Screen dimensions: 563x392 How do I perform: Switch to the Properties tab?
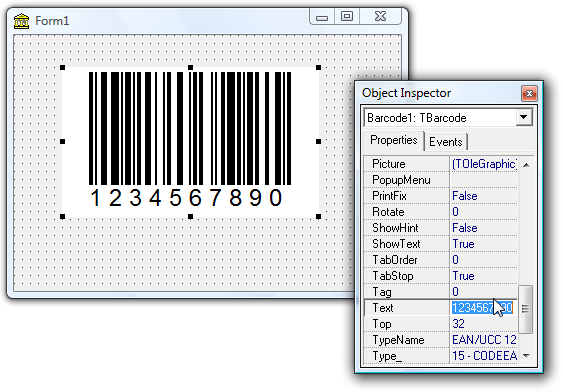coord(394,140)
